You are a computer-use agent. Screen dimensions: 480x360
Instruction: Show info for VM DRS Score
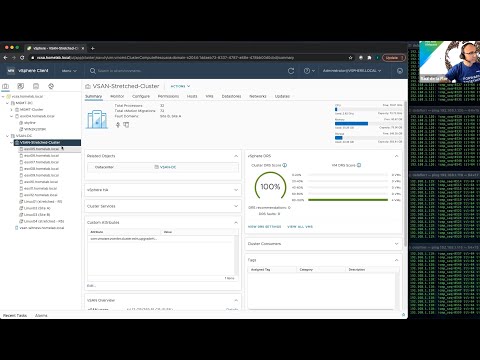click(359, 165)
